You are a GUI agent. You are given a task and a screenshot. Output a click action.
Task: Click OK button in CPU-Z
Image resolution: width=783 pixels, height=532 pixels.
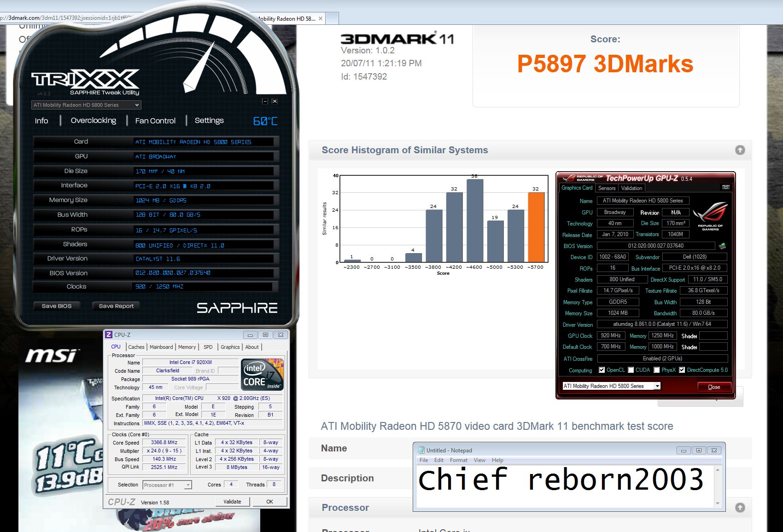tap(270, 502)
